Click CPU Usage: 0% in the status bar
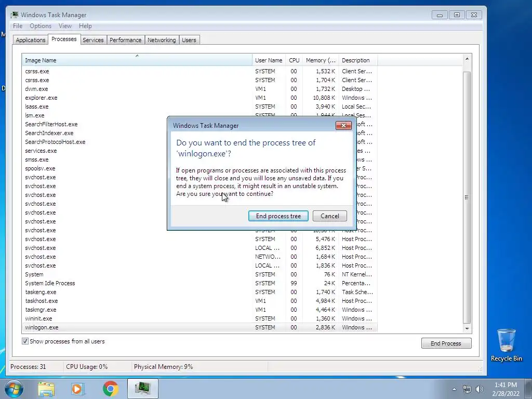The width and height of the screenshot is (532, 399). pyautogui.click(x=87, y=367)
